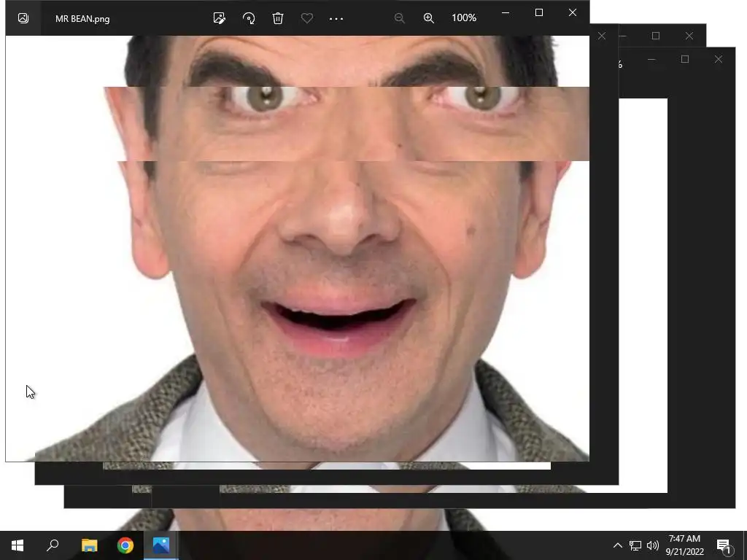This screenshot has height=560, width=747.
Task: Maximize the rearmost Photos window
Action: tap(684, 59)
